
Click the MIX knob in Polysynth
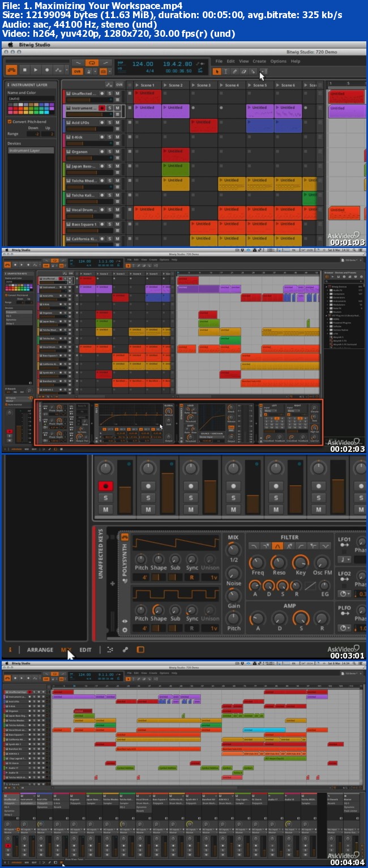(233, 549)
